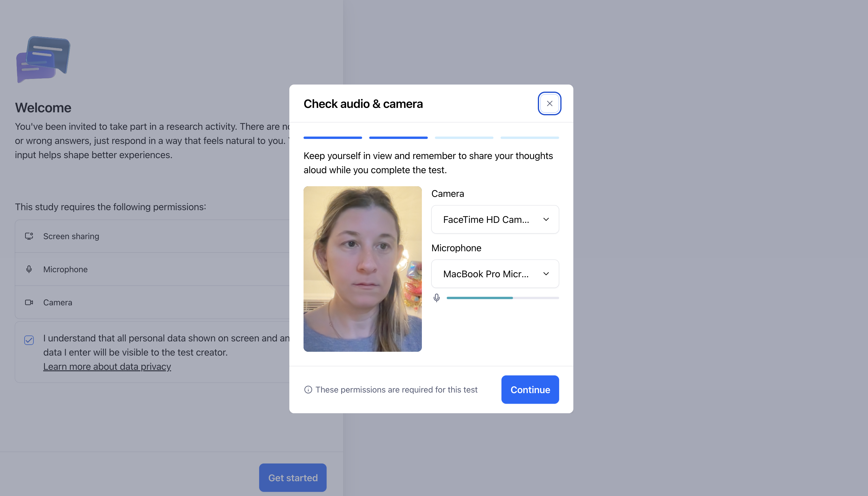Click the camera preview thumbnail

pyautogui.click(x=362, y=269)
